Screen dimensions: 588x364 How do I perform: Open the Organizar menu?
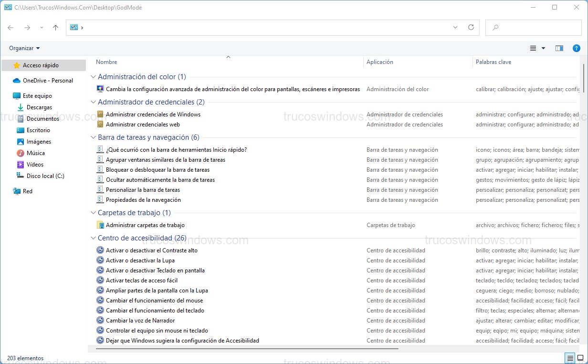[x=24, y=48]
